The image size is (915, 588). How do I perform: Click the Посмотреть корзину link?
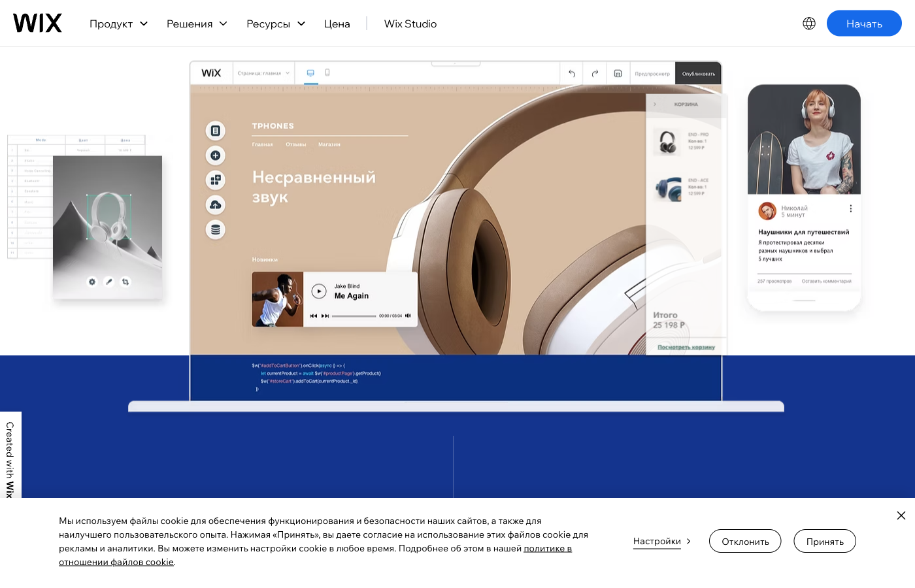686,348
